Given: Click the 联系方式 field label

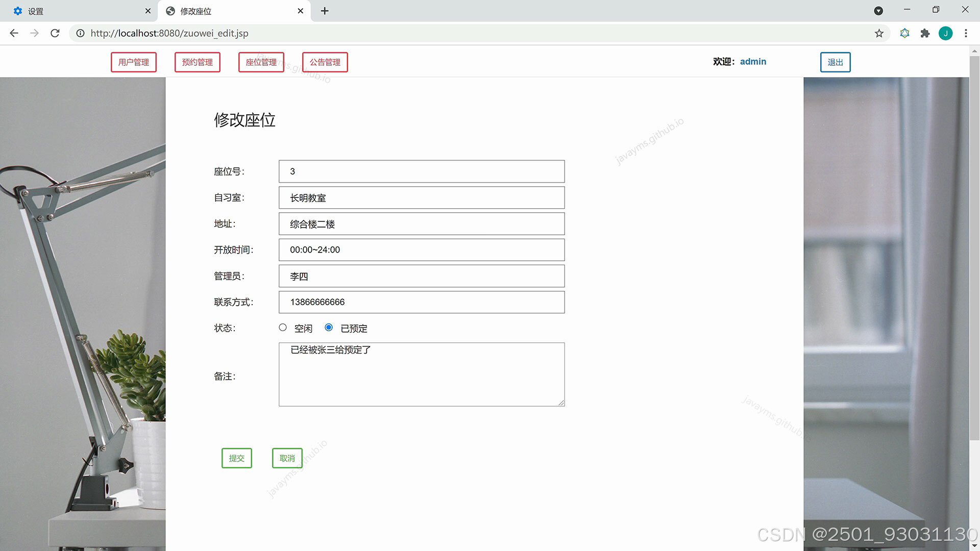Looking at the screenshot, I should [x=233, y=302].
